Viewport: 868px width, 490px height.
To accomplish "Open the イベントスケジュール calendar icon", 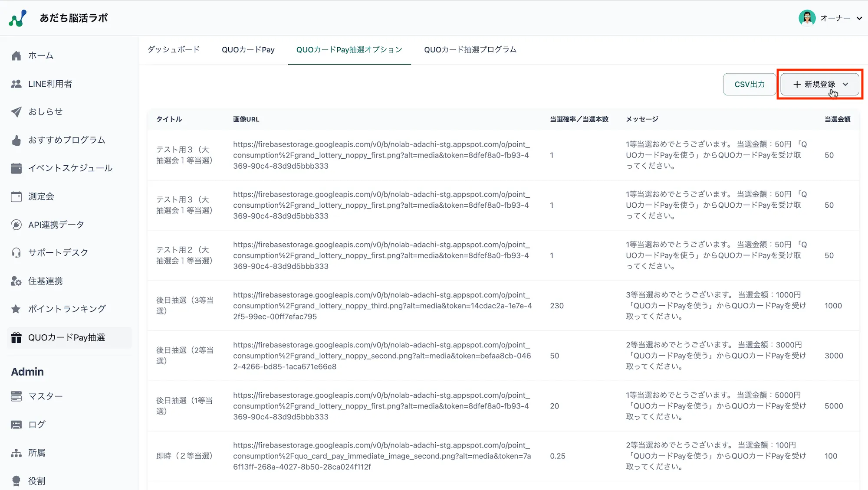I will [16, 168].
